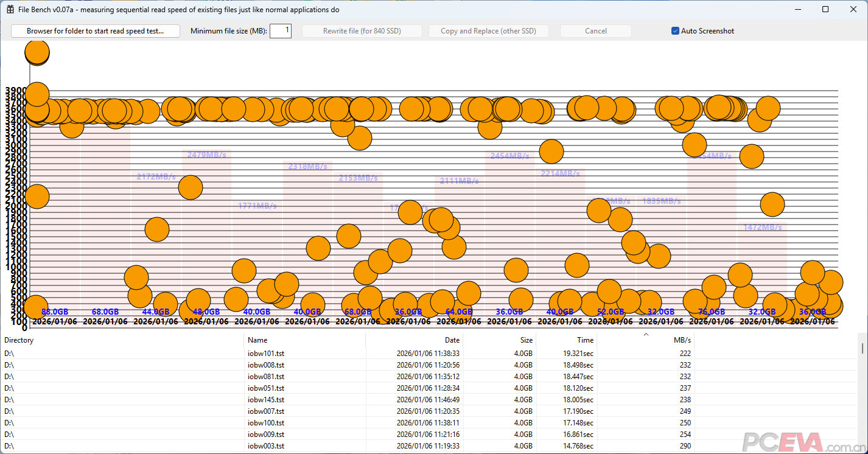Select the iobw008.tst row in list
Screen dimensions: 868x454
266,365
